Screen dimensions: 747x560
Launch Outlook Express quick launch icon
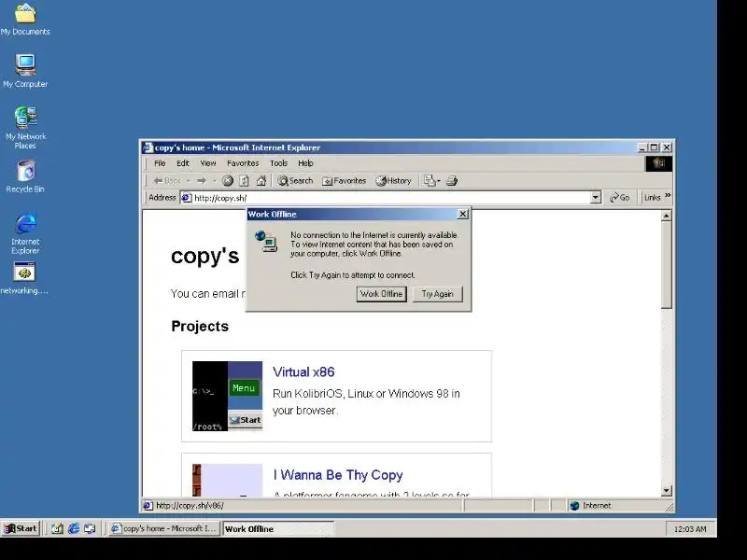(x=90, y=528)
